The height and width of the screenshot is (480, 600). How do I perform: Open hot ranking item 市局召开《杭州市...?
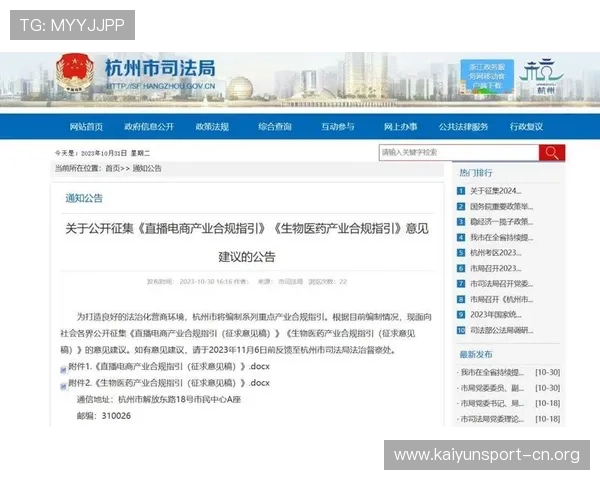click(501, 299)
